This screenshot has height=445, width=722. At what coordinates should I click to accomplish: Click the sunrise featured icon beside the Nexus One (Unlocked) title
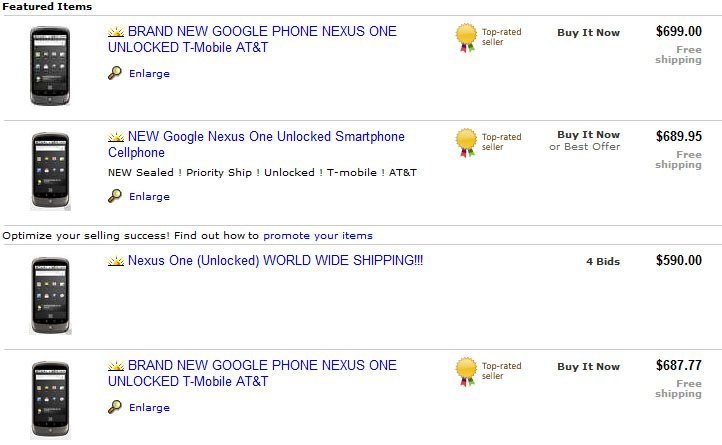(x=116, y=261)
